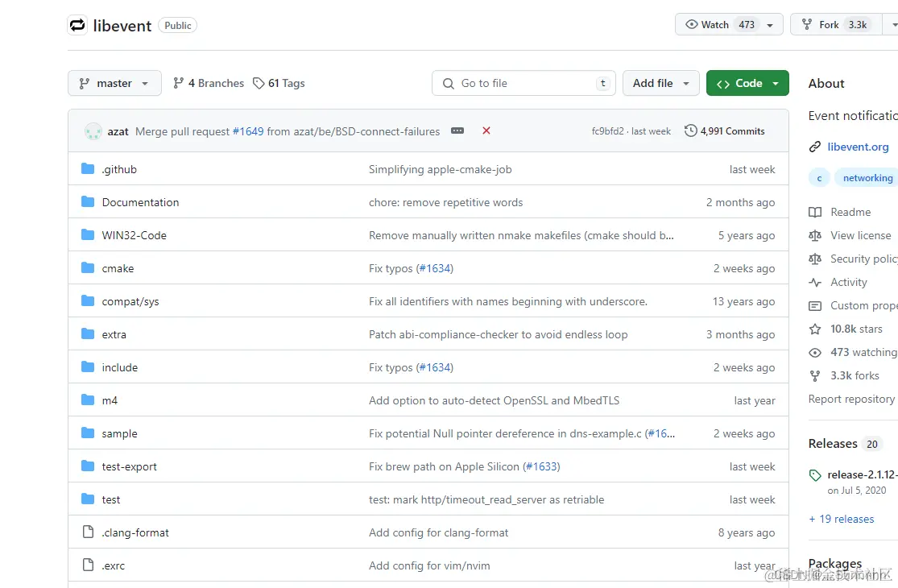Open Custom properties link

863,305
